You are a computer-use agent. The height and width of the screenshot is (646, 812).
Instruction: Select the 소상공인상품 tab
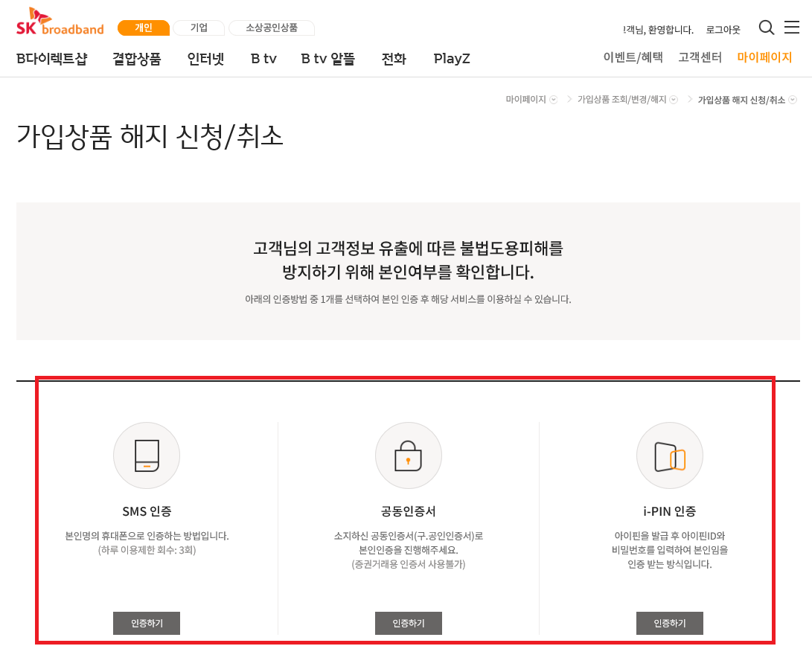272,28
